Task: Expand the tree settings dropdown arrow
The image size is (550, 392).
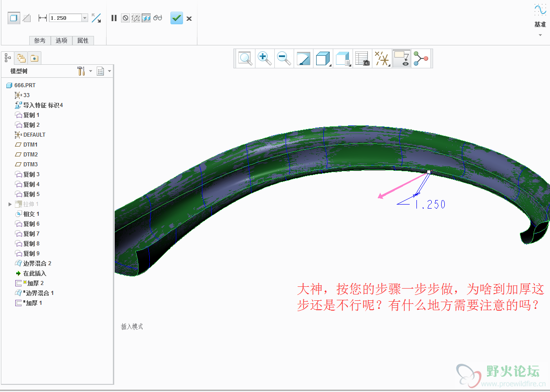Action: pyautogui.click(x=90, y=71)
